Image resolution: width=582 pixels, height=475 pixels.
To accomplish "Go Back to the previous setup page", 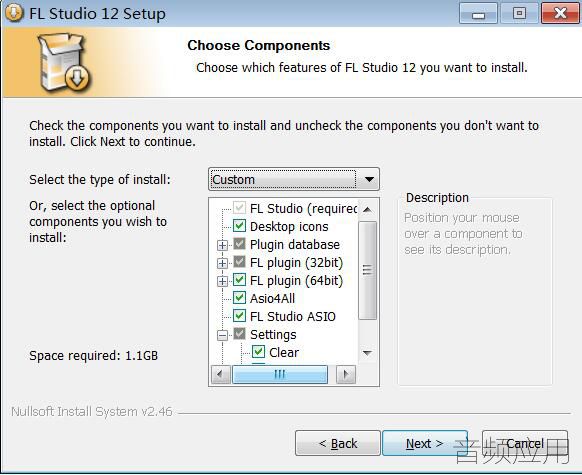I will coord(338,443).
